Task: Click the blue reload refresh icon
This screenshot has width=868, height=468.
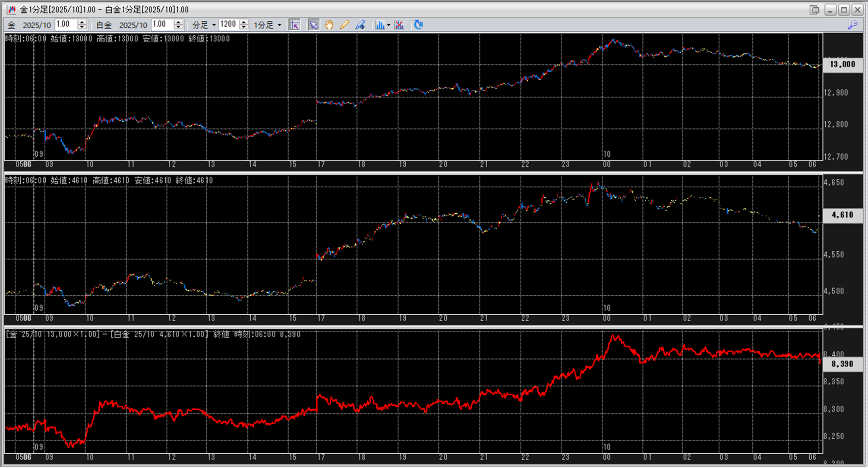Action: click(418, 25)
